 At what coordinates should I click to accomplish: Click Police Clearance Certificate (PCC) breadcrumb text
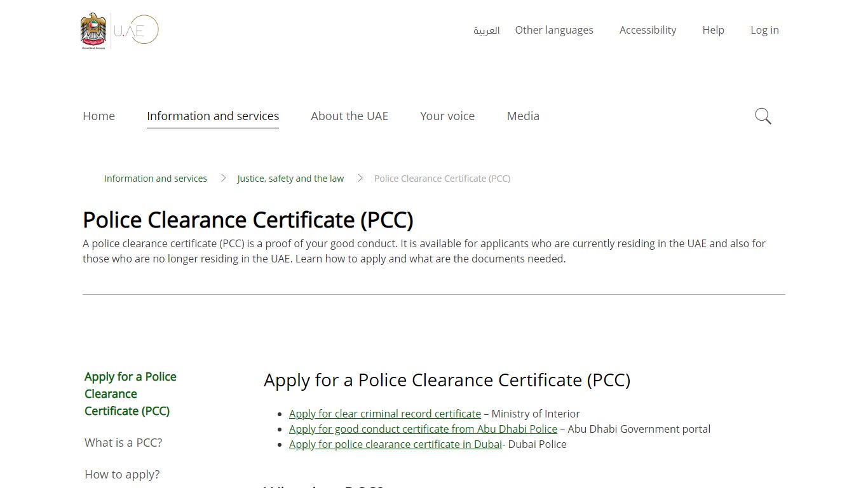click(x=442, y=179)
